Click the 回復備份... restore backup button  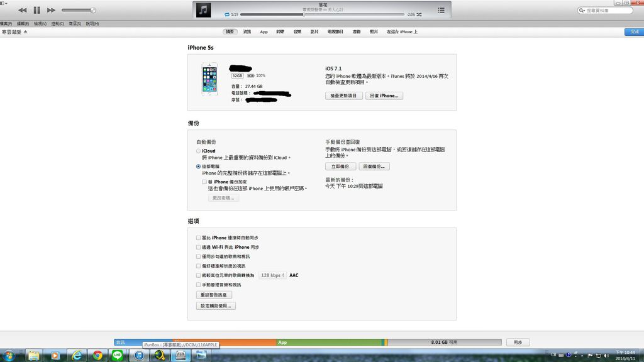pyautogui.click(x=374, y=167)
